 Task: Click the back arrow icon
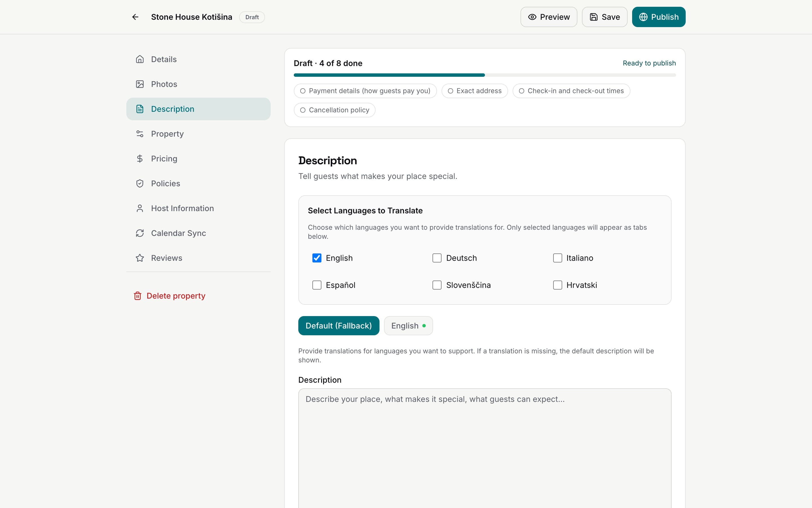[135, 17]
